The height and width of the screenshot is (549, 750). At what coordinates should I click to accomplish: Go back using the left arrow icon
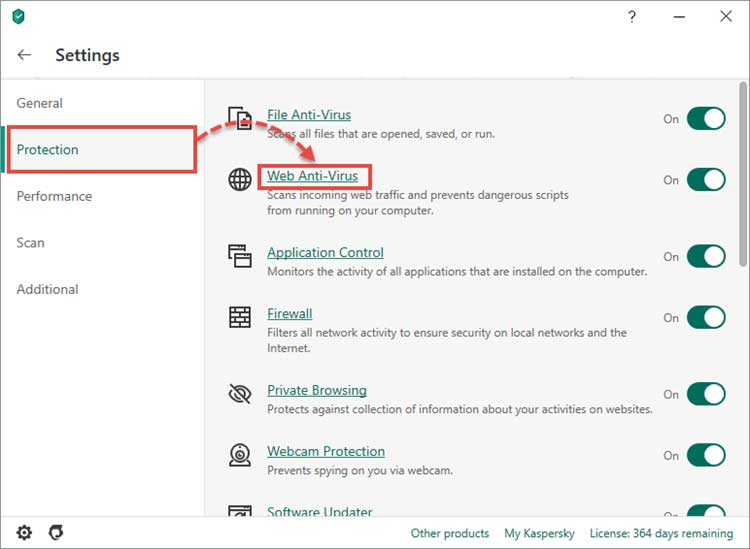[x=24, y=55]
